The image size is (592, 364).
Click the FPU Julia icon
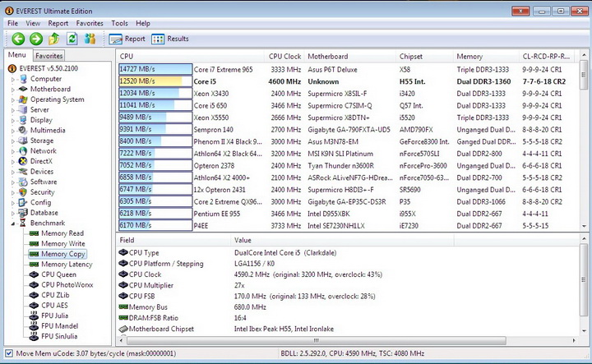34,316
